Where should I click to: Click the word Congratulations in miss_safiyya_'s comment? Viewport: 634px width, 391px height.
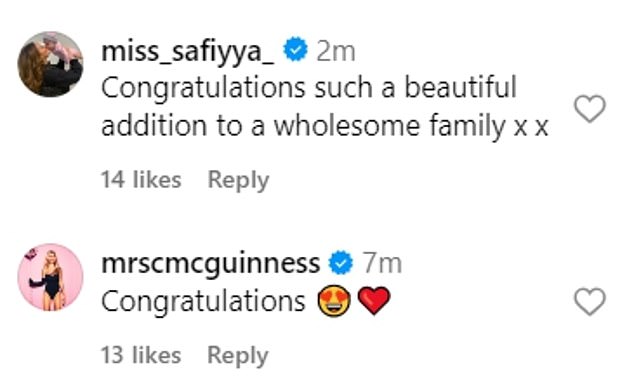203,89
